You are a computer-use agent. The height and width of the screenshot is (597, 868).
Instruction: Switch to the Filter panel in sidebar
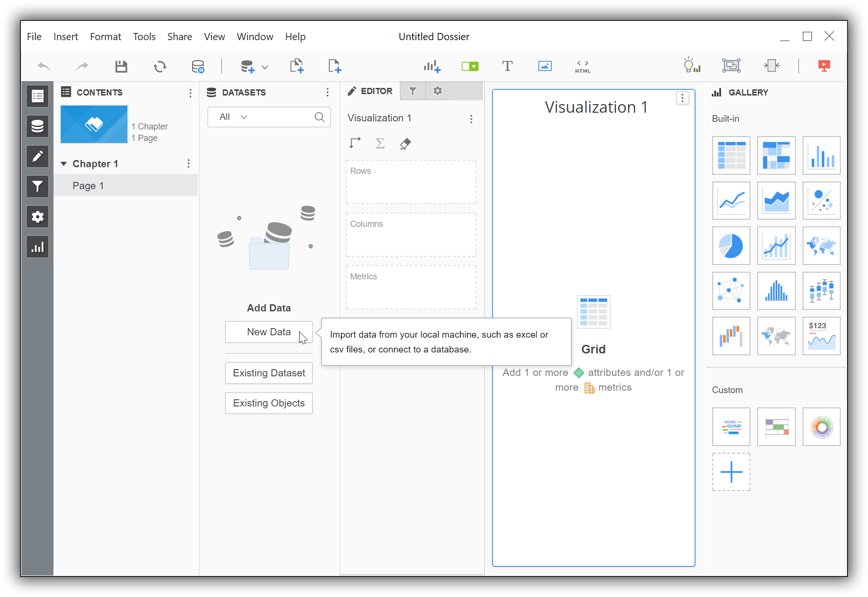pos(37,186)
